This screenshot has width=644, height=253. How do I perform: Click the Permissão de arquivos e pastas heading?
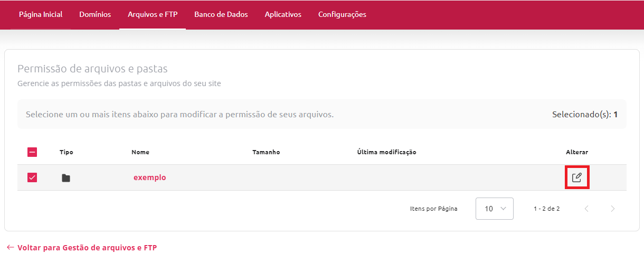[x=92, y=69]
